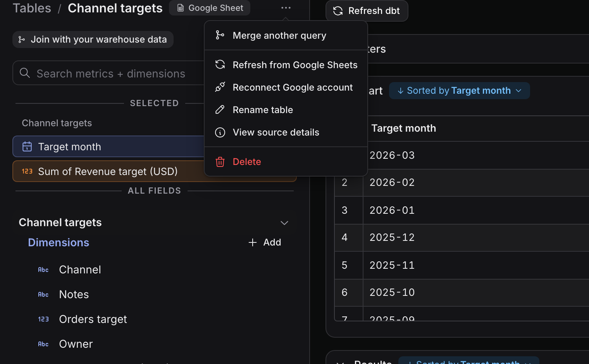Select Refresh from Google Sheets
589x364 pixels.
tap(295, 65)
